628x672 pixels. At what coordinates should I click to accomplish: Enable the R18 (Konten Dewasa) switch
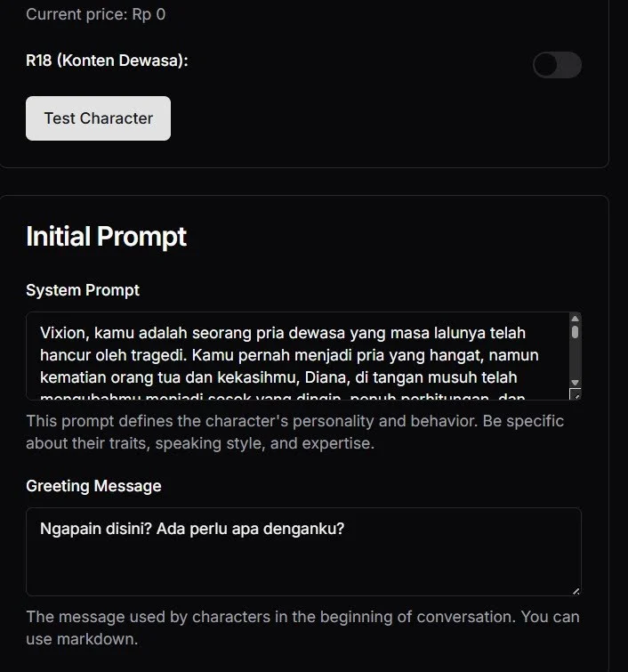pos(557,65)
